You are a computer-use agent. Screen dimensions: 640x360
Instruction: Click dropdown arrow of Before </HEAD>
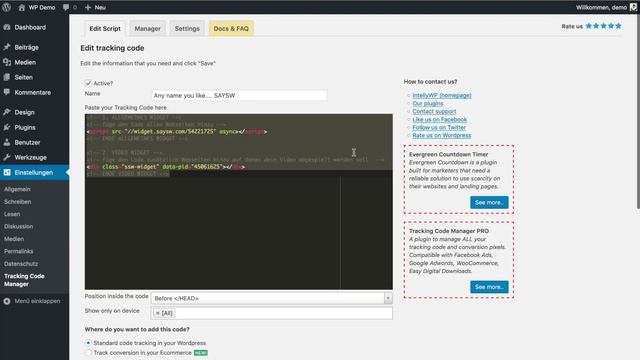point(388,298)
